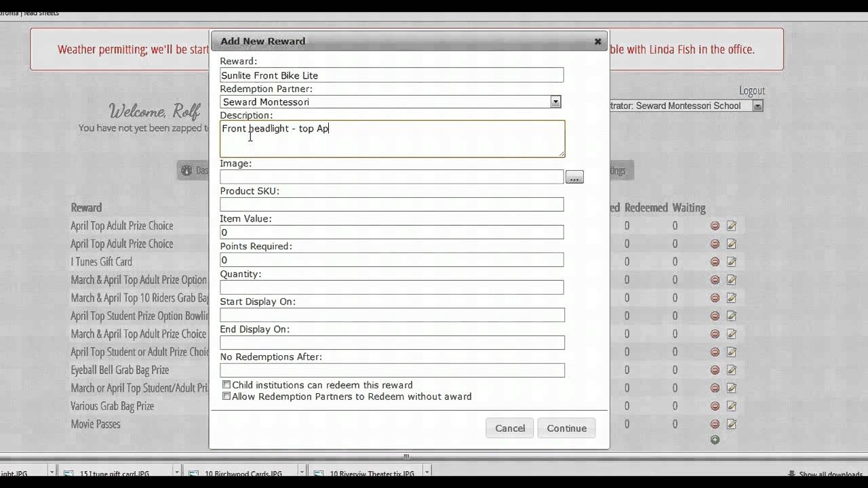Click the green add reward plus icon
This screenshot has width=868, height=488.
[x=715, y=440]
